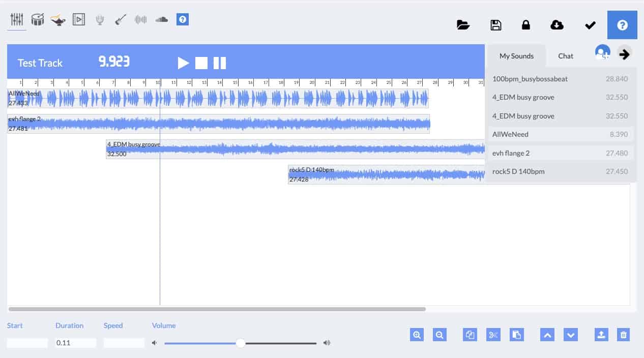The height and width of the screenshot is (358, 644).
Task: Click the scissors cut tool
Action: (493, 335)
